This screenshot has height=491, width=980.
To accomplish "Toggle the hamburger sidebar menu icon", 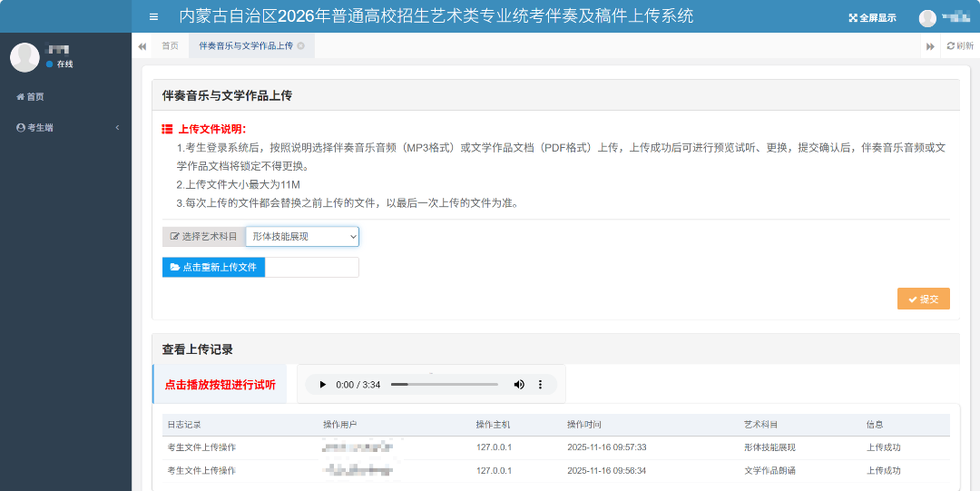I will 153,17.
